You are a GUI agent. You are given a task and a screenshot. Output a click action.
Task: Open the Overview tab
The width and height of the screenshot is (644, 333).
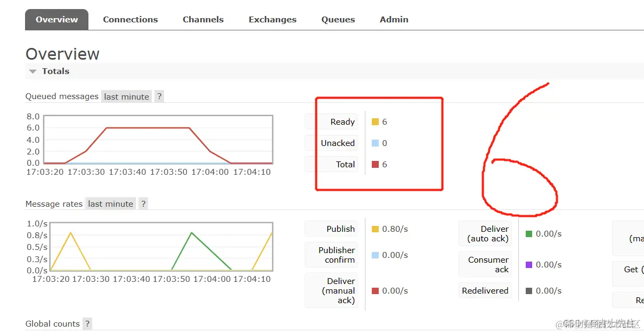56,19
